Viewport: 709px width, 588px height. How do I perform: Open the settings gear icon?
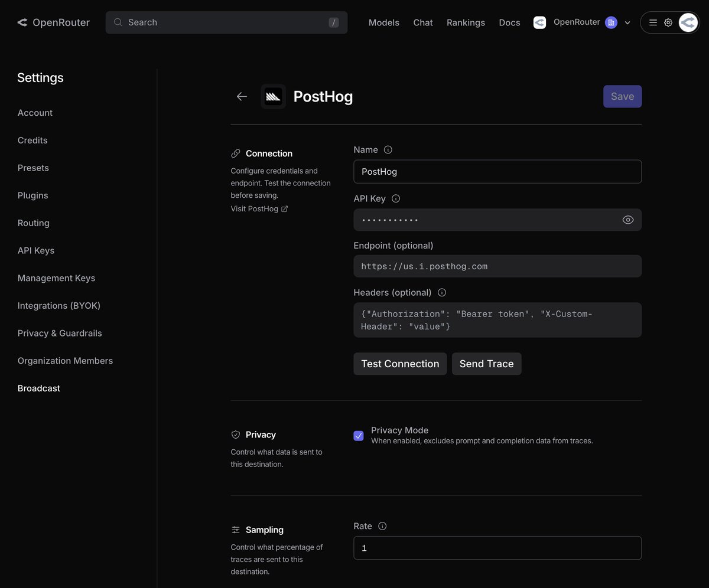[x=668, y=22]
